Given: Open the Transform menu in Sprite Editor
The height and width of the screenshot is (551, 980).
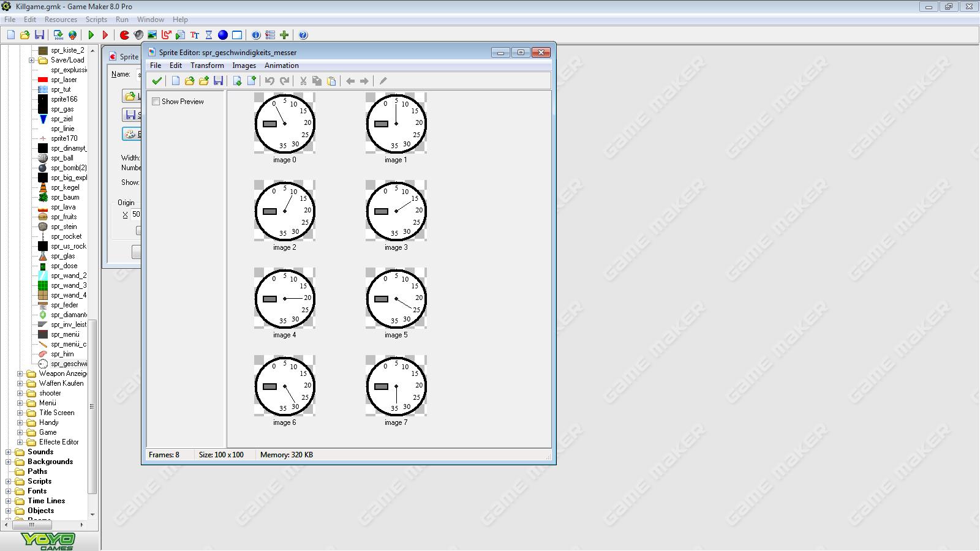Looking at the screenshot, I should coord(207,66).
